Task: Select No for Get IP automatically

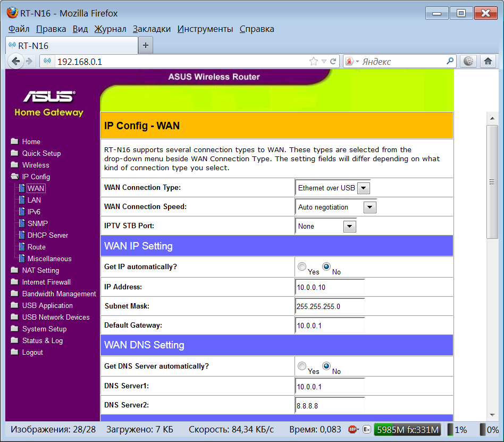Action: [326, 266]
